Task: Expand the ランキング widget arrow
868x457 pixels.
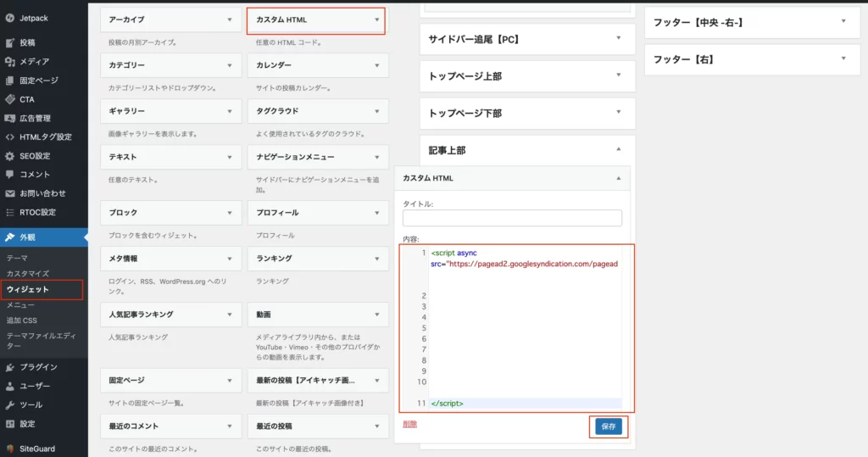Action: click(x=377, y=259)
